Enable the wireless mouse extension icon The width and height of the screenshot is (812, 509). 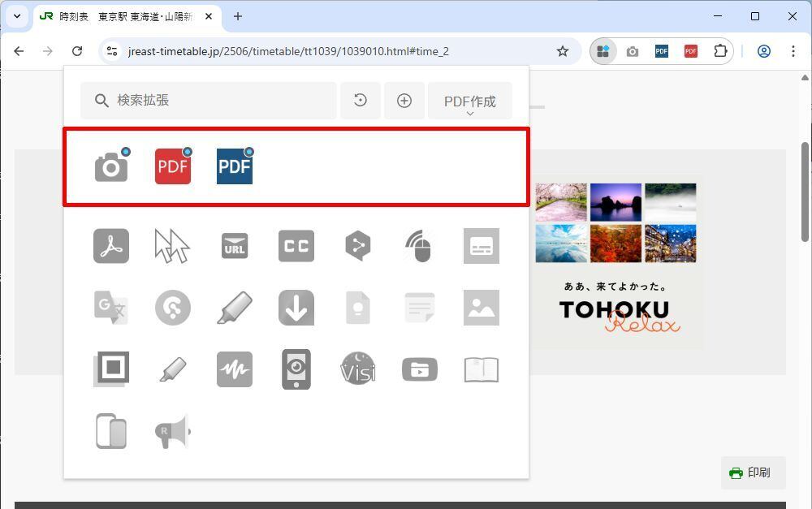click(x=420, y=246)
